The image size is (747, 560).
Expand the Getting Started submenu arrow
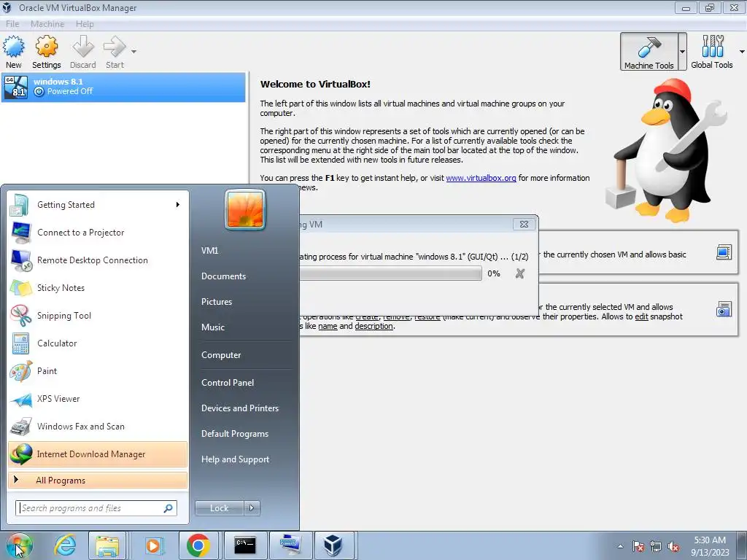tap(178, 205)
